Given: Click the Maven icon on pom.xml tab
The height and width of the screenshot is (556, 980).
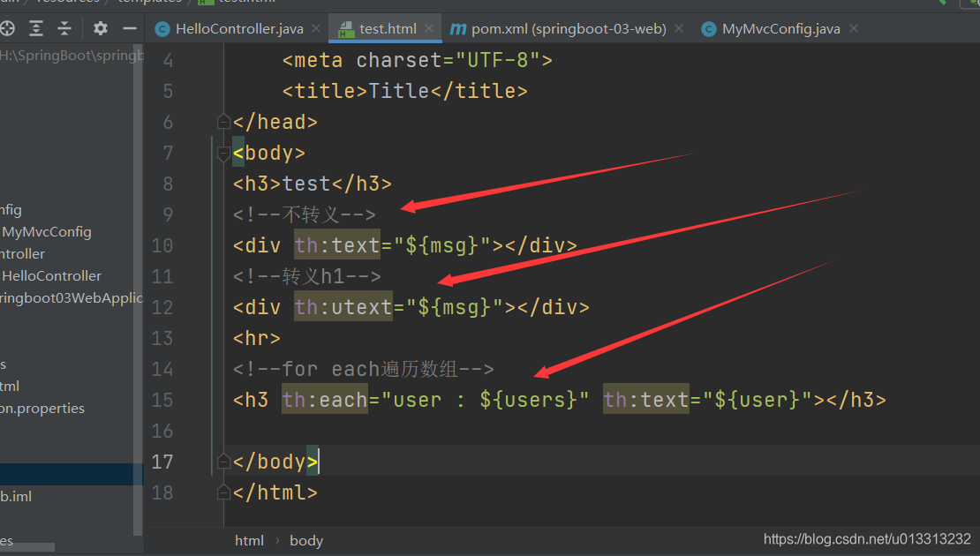Looking at the screenshot, I should (x=458, y=29).
